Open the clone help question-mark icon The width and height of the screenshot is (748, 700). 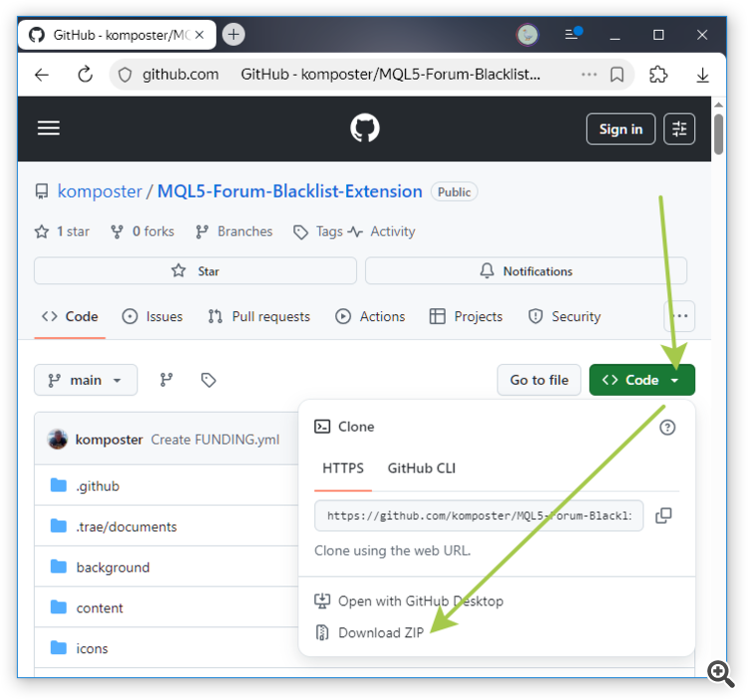pos(667,427)
